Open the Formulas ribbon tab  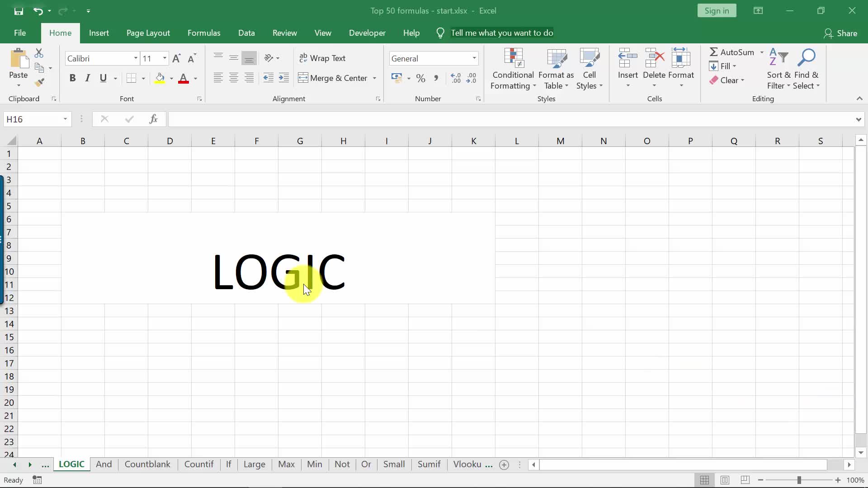[x=203, y=33]
